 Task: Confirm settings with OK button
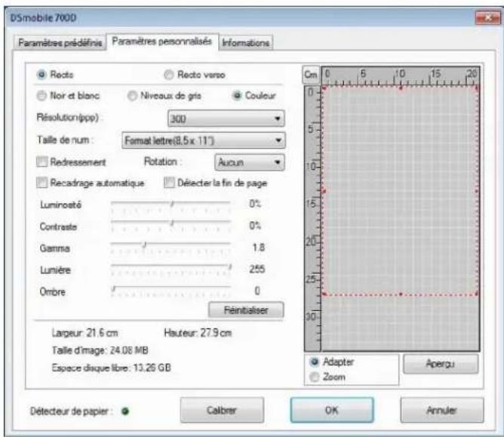click(332, 411)
